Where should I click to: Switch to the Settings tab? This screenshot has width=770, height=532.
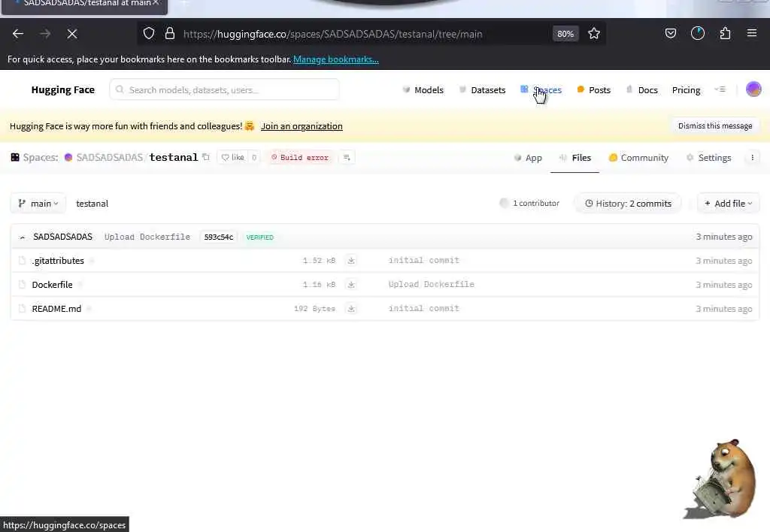click(x=708, y=158)
